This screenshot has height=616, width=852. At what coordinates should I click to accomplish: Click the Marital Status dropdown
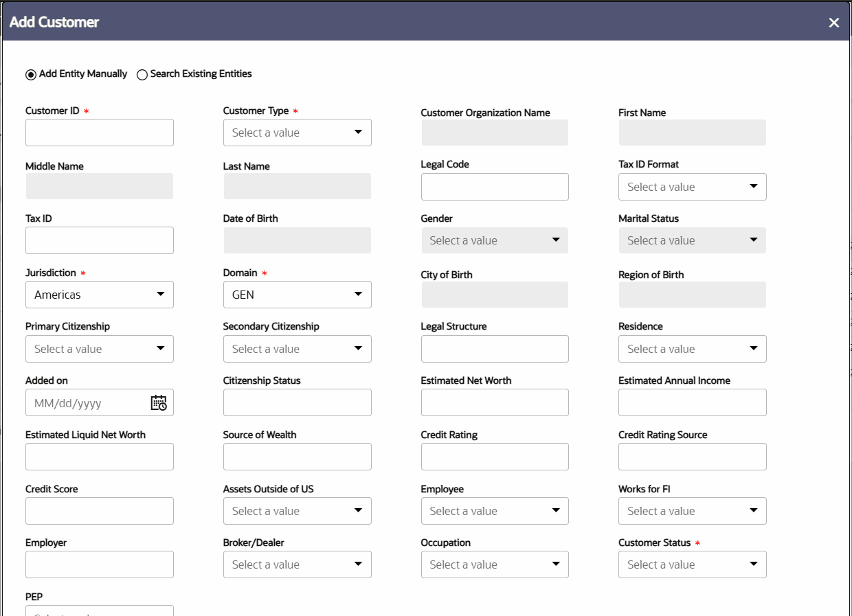(693, 240)
